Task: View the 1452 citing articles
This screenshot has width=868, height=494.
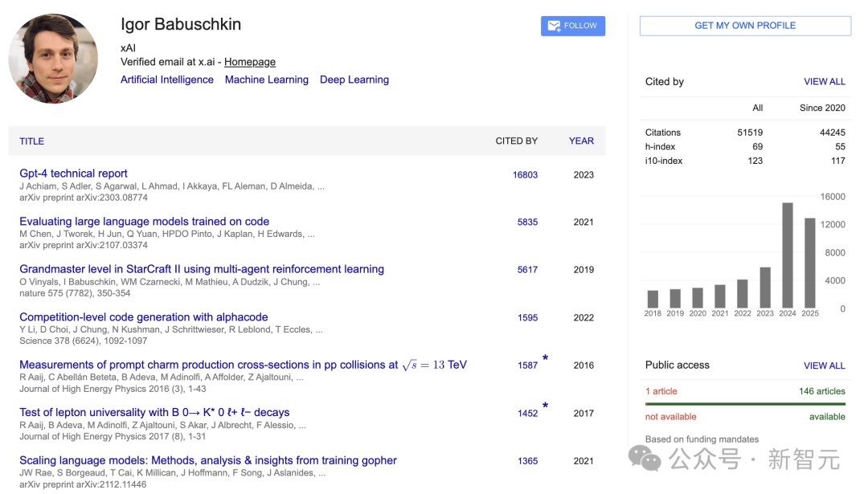Action: (x=527, y=413)
